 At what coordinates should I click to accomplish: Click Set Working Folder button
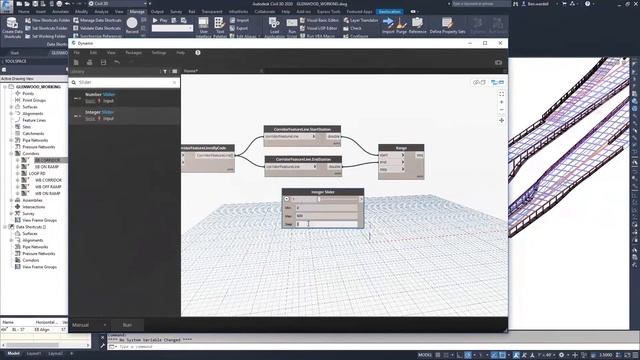45,36
